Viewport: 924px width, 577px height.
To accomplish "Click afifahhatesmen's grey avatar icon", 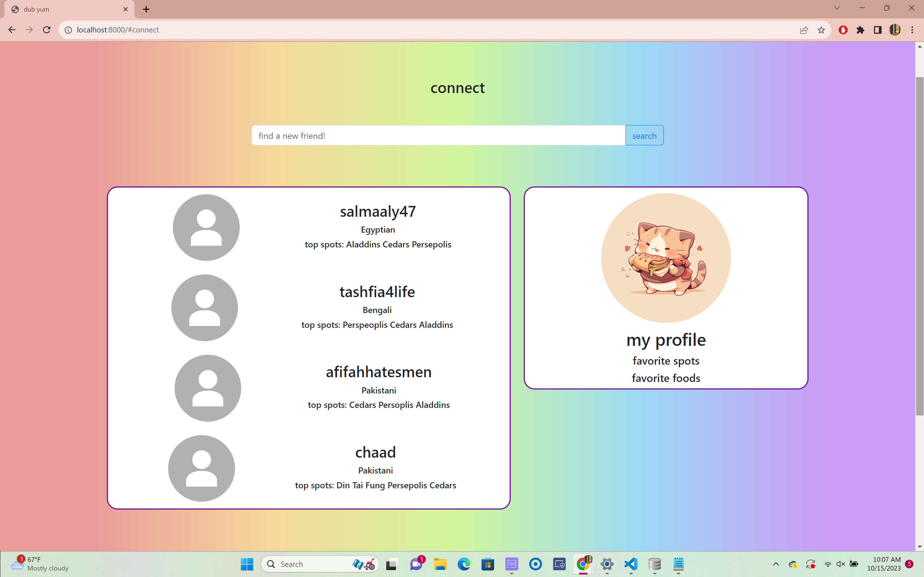I will (x=208, y=388).
